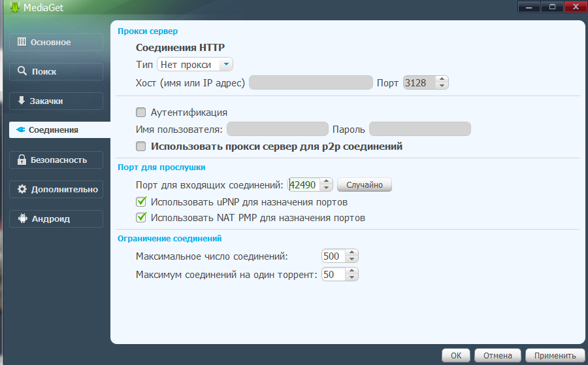This screenshot has height=365, width=588.
Task: Click the OK button
Action: 456,356
